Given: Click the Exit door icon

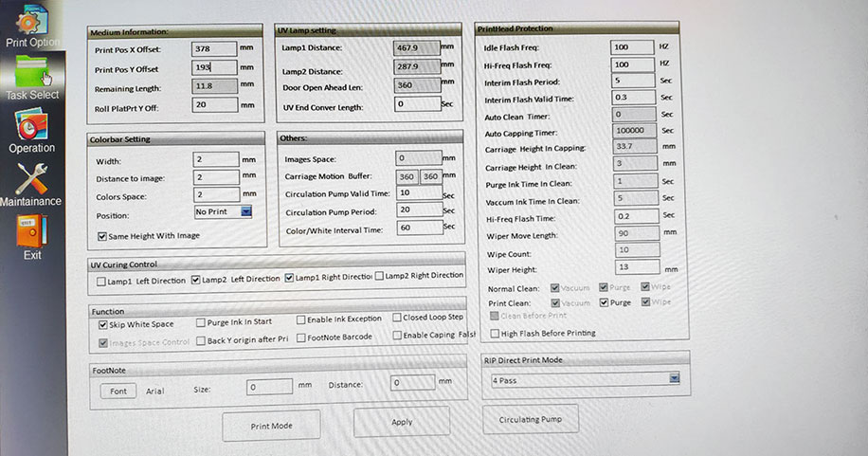Looking at the screenshot, I should 31,231.
